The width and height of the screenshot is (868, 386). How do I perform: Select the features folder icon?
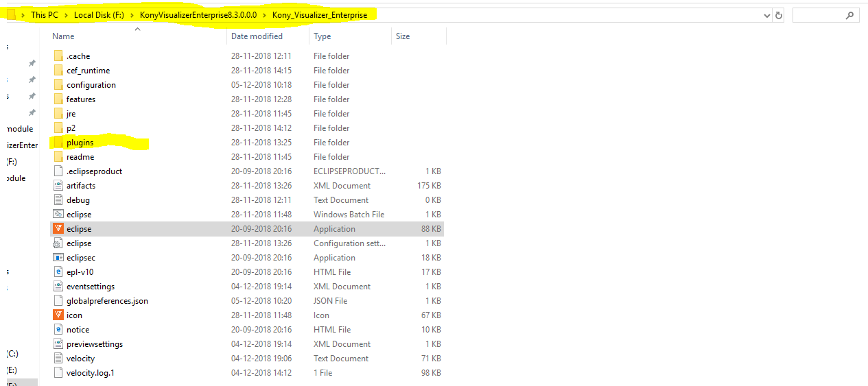[x=58, y=99]
